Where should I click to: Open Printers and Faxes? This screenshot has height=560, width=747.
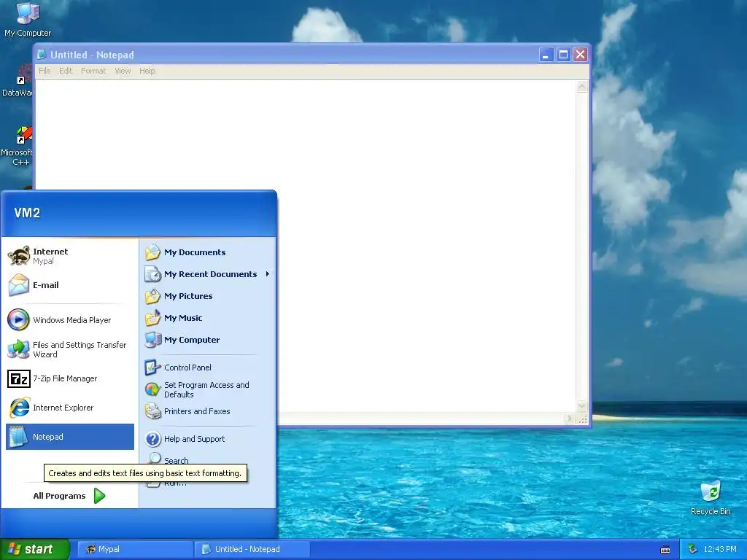point(208,411)
